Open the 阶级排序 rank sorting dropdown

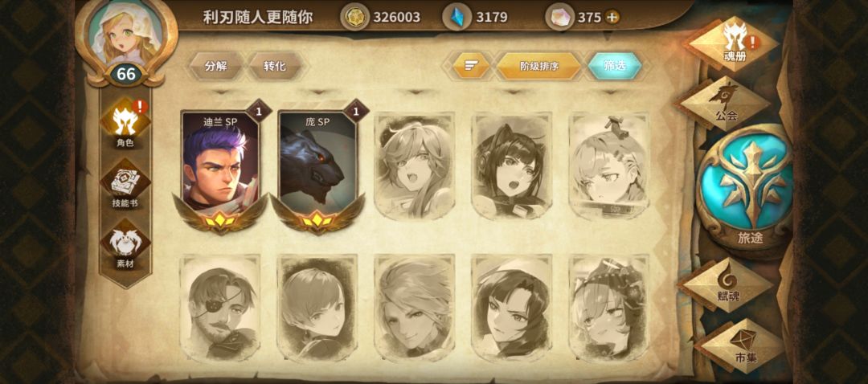click(x=538, y=66)
